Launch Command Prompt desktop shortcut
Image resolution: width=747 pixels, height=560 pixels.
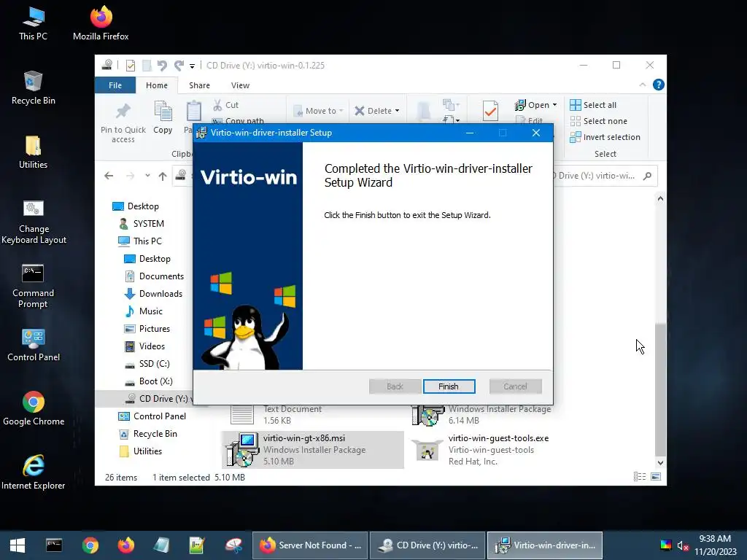tap(33, 286)
